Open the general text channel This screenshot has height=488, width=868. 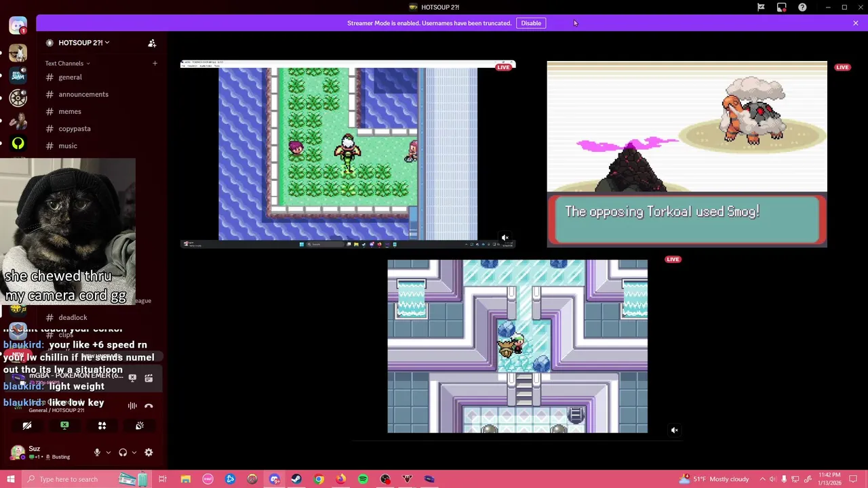coord(70,77)
